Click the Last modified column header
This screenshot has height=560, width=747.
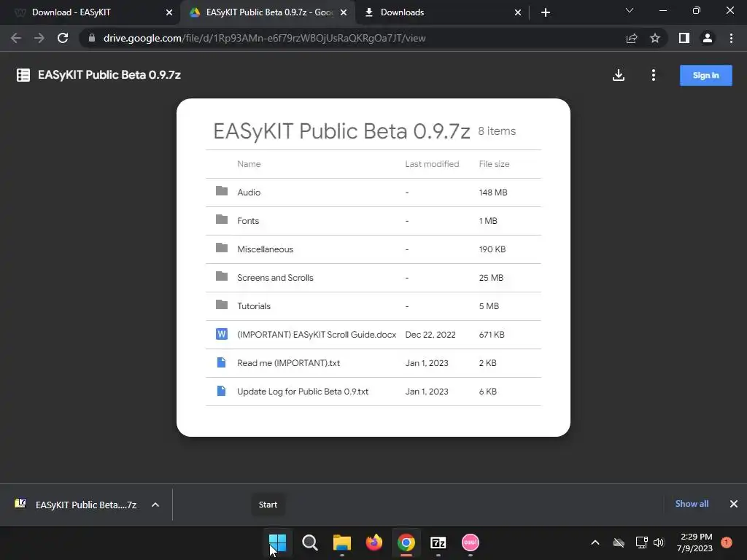[x=432, y=164]
